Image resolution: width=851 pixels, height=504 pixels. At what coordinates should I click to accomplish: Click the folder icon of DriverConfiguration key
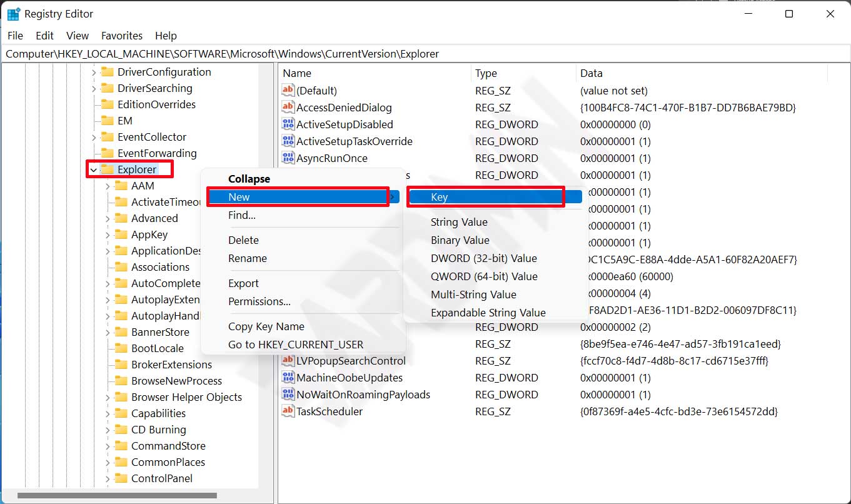(x=107, y=72)
